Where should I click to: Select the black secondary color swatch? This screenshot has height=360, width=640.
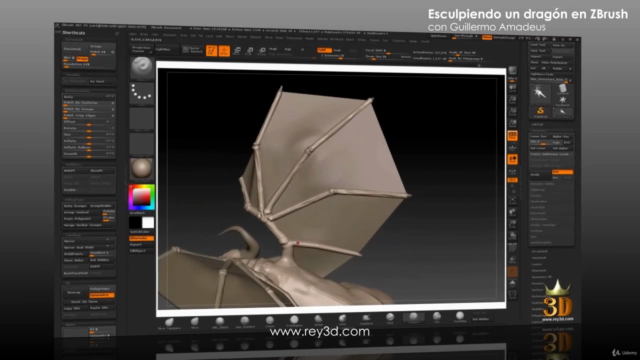[x=135, y=222]
